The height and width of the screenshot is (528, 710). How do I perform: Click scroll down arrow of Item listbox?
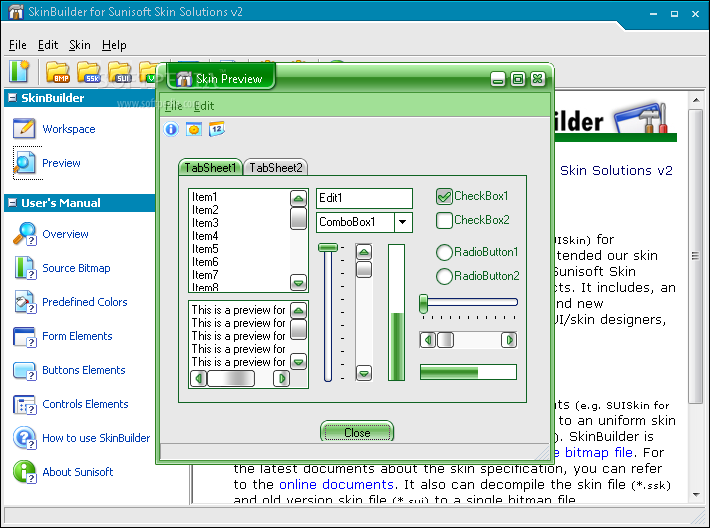(x=298, y=283)
